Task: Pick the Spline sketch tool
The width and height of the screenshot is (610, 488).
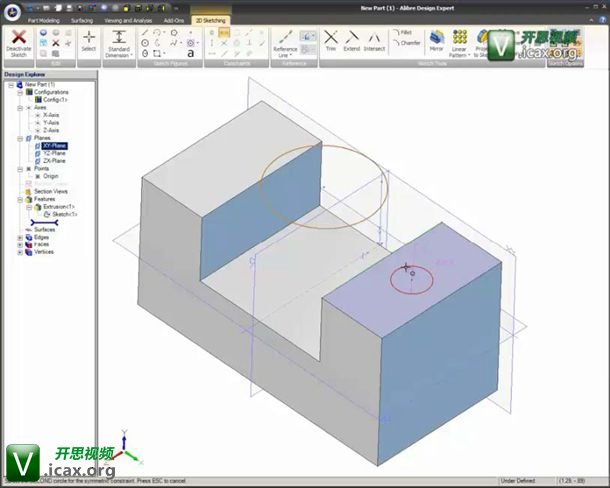Action: 174,43
